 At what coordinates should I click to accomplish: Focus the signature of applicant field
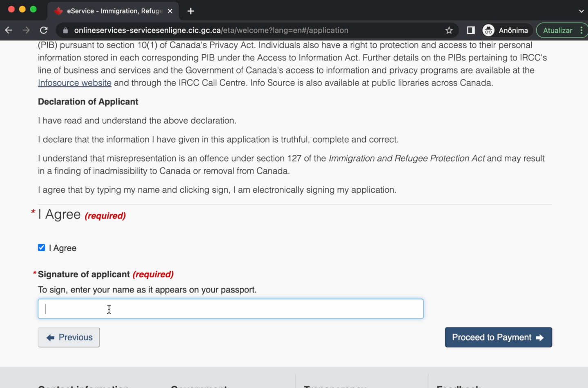coord(231,309)
